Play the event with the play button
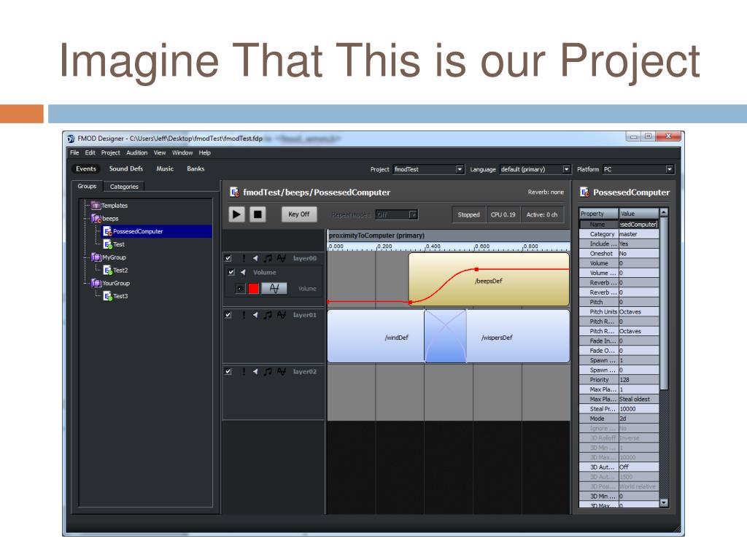The width and height of the screenshot is (747, 560). 237,214
